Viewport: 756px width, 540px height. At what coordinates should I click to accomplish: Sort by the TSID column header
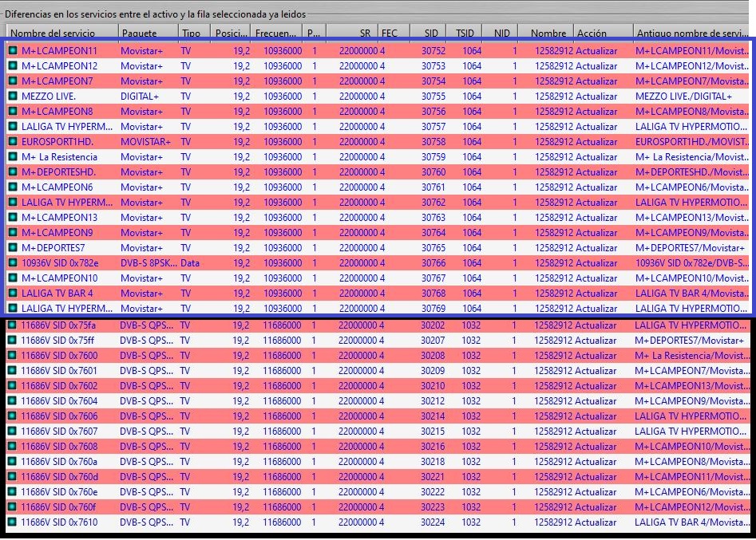(465, 33)
